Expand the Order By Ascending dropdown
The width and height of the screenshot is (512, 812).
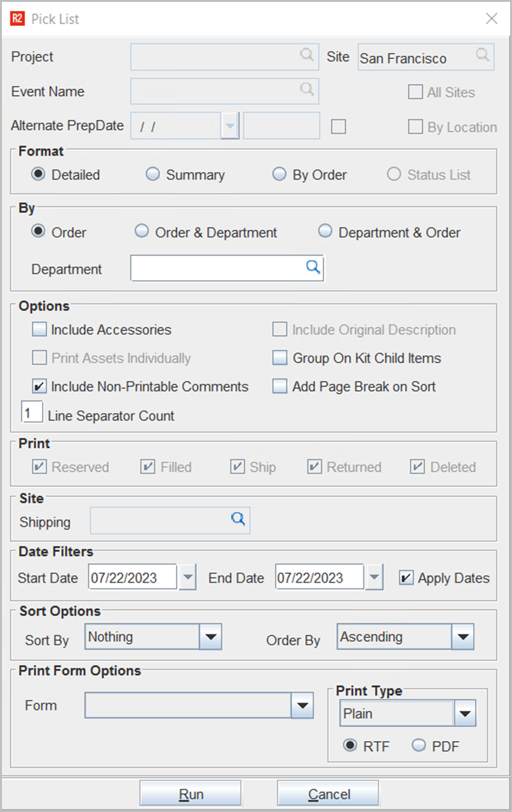463,637
